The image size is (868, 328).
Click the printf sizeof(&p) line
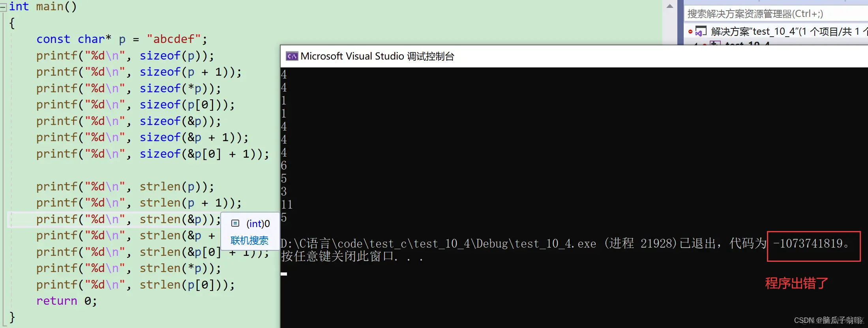[129, 121]
